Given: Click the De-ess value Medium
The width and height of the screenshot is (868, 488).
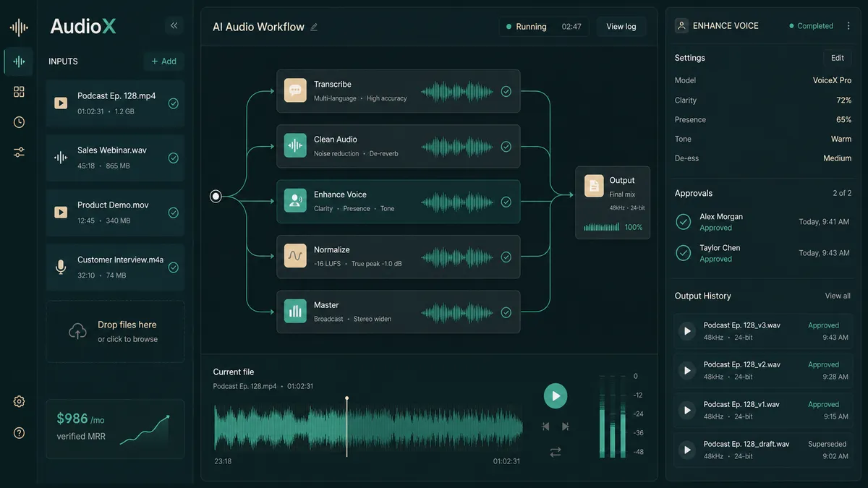Looking at the screenshot, I should click(x=837, y=158).
